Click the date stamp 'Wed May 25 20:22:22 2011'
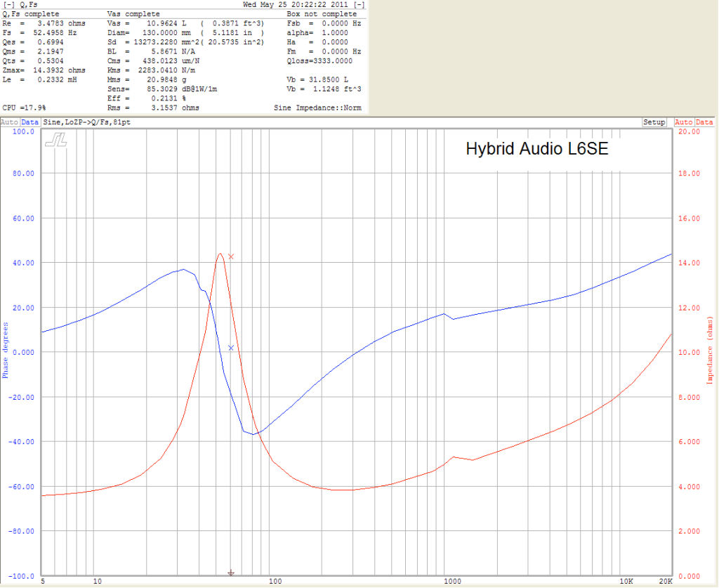 [296, 5]
